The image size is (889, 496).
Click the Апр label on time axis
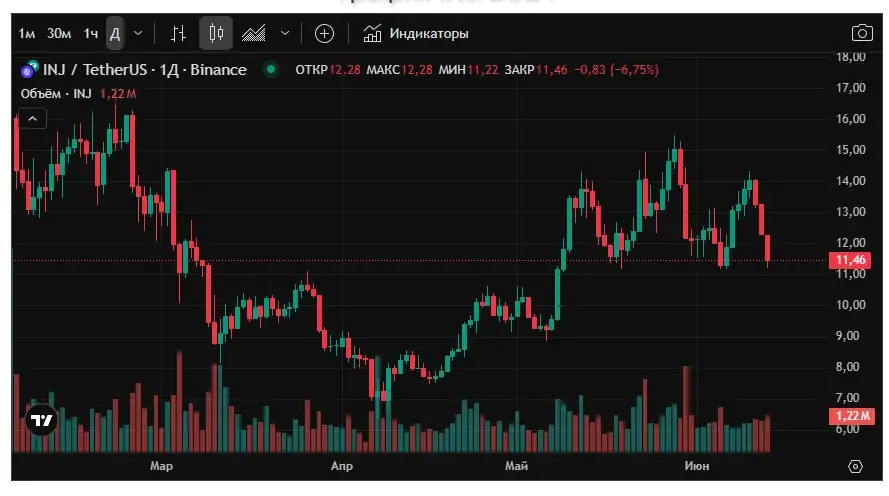click(342, 466)
